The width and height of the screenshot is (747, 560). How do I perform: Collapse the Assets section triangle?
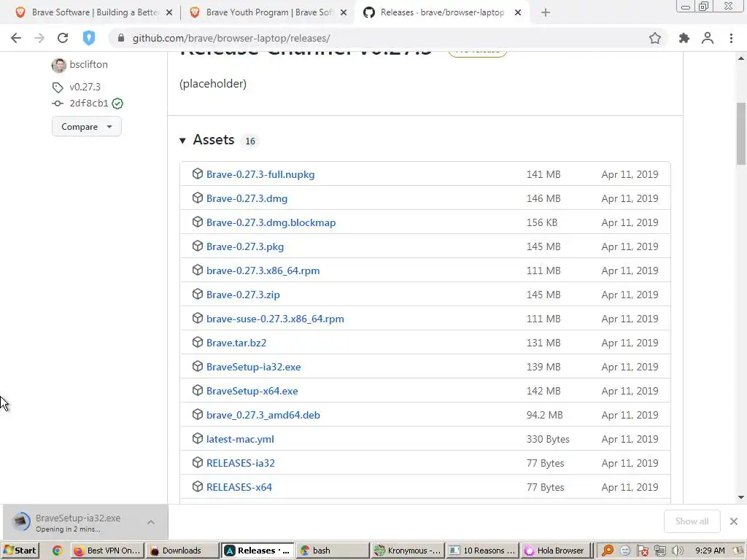pos(182,141)
